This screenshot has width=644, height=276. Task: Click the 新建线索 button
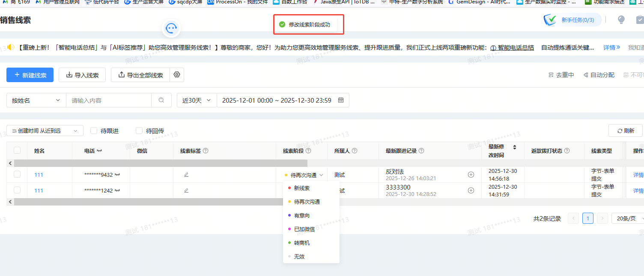(x=30, y=75)
